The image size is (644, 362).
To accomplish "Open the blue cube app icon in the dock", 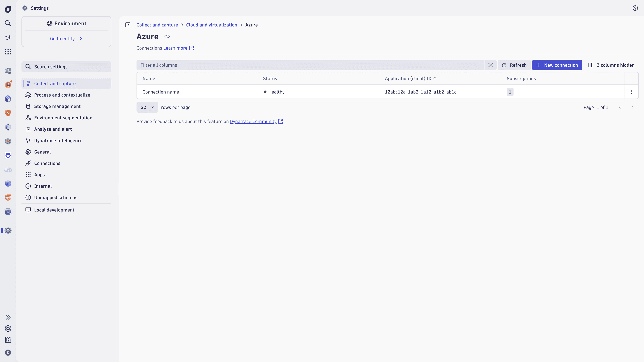I will tap(8, 183).
